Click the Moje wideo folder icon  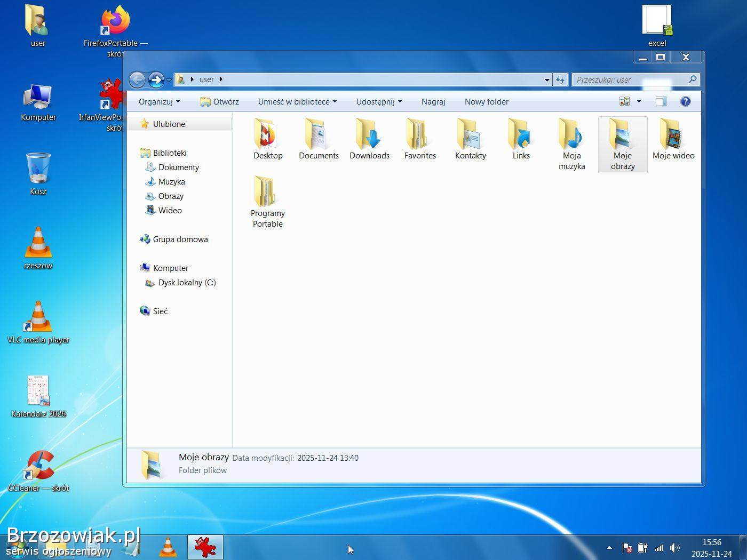pyautogui.click(x=673, y=134)
